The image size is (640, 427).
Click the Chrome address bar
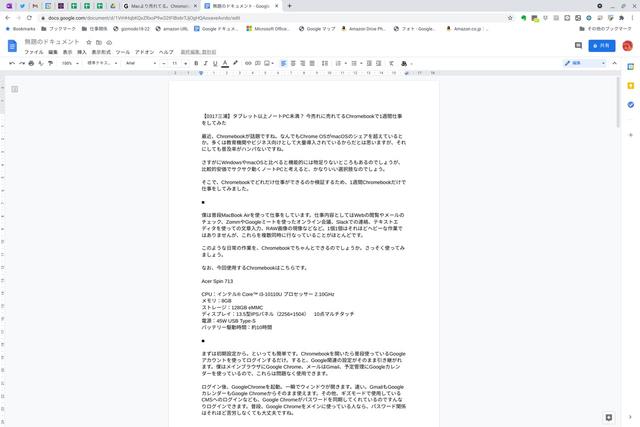coord(273,18)
